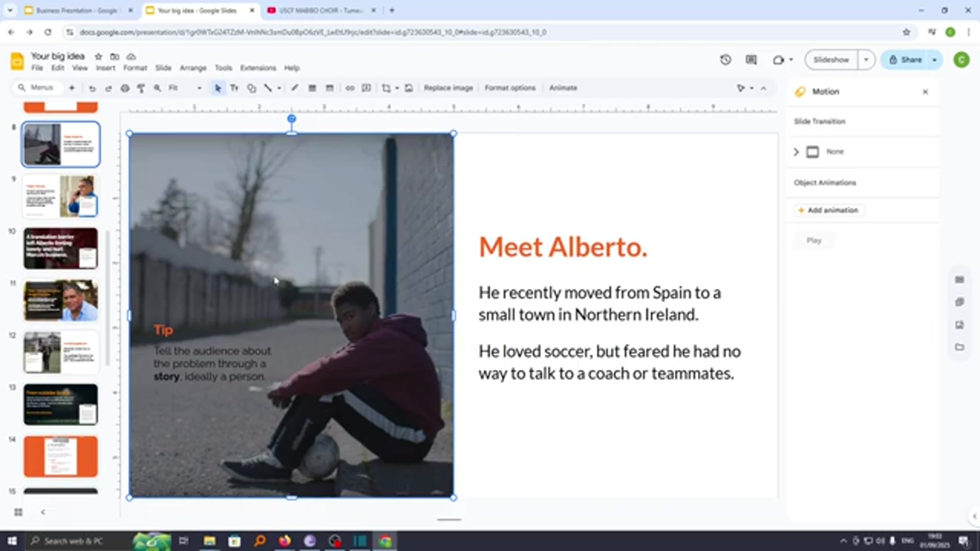Switch to the Business Presentation browser tab
This screenshot has width=980, height=551.
coord(77,10)
